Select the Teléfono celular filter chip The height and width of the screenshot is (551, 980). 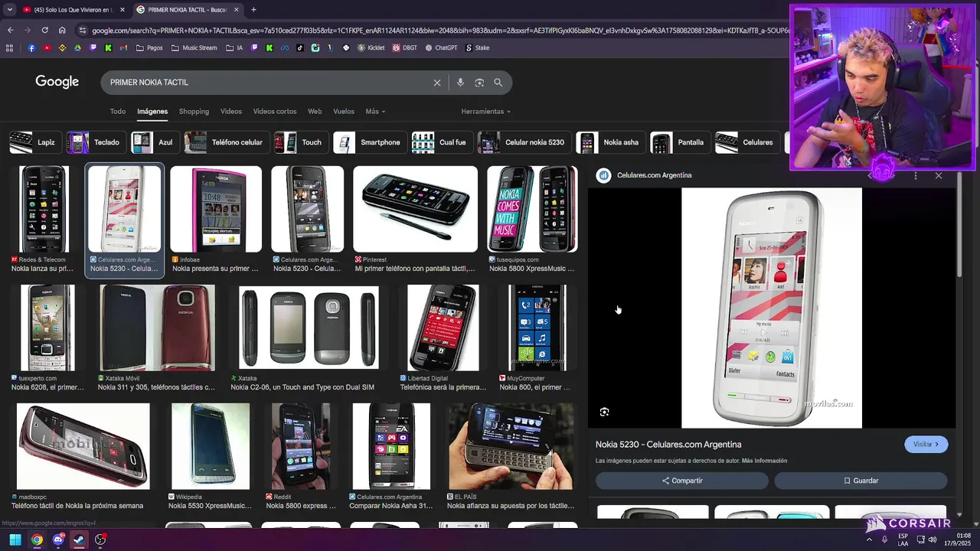coord(226,142)
